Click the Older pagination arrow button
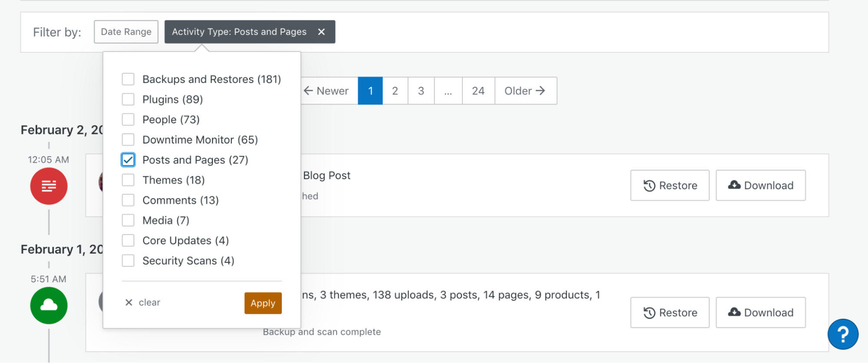868x363 pixels. (525, 91)
